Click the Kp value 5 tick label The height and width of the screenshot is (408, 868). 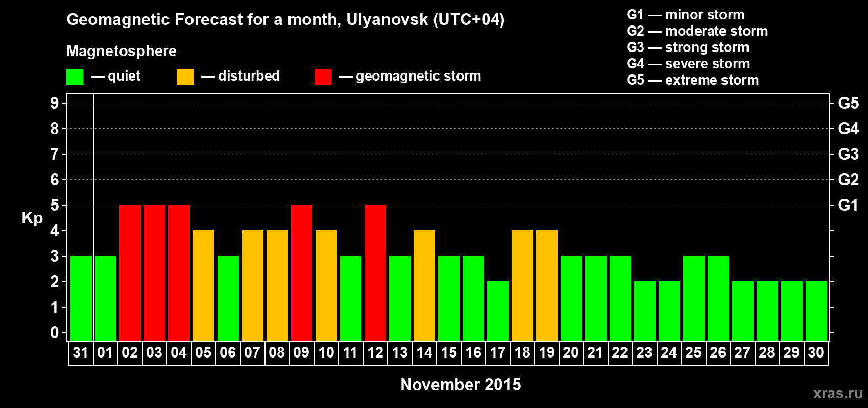[55, 205]
